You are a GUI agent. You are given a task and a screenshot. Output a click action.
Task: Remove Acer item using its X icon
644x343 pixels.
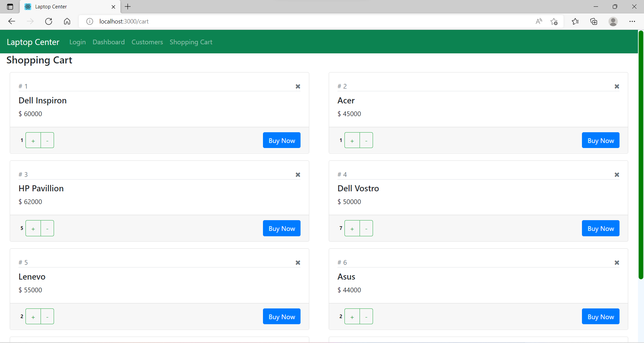coord(617,86)
